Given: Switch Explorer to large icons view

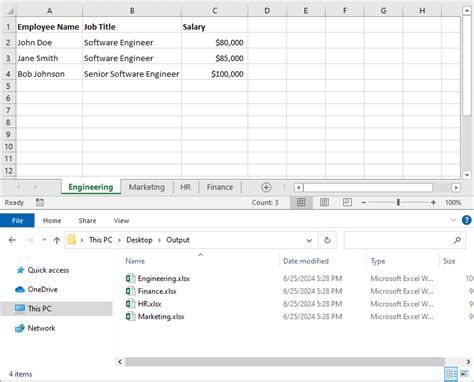Looking at the screenshot, I should coord(465,374).
